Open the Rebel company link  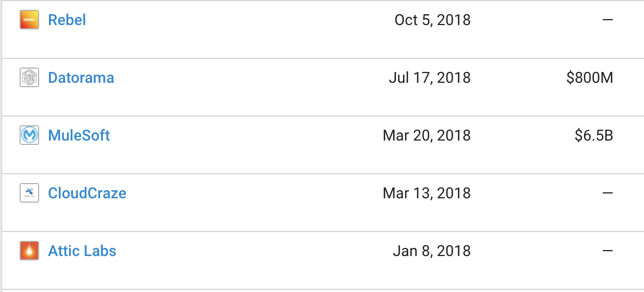point(67,20)
